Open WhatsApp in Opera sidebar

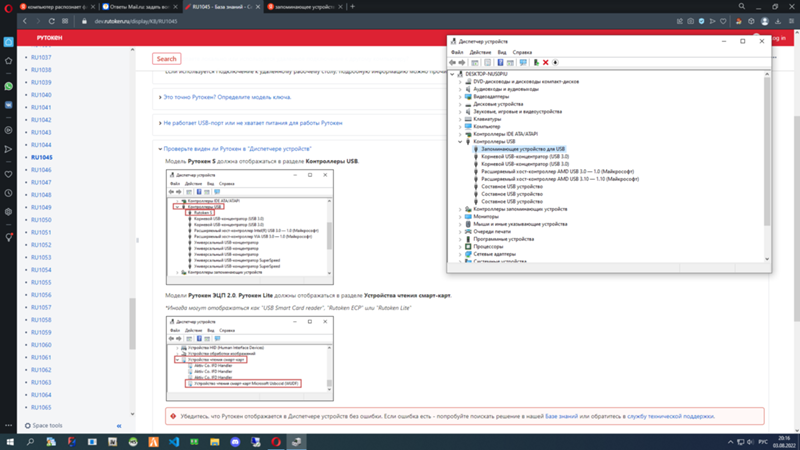8,86
